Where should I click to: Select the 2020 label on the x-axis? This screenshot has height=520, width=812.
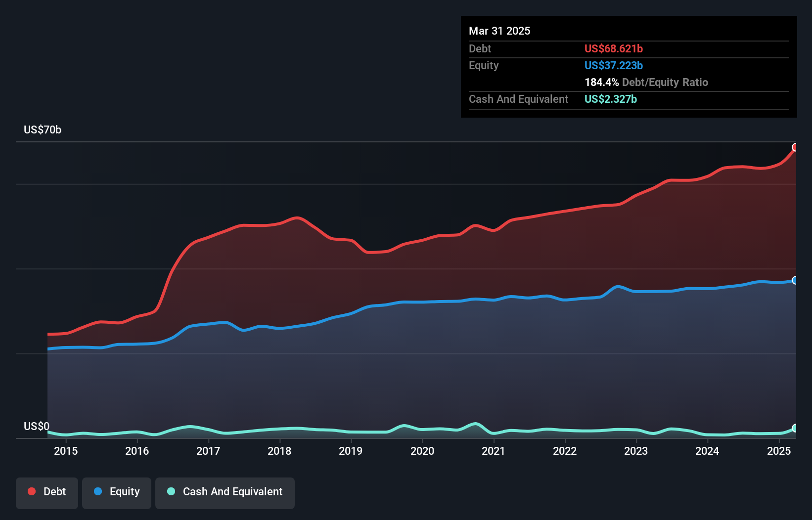(x=422, y=451)
